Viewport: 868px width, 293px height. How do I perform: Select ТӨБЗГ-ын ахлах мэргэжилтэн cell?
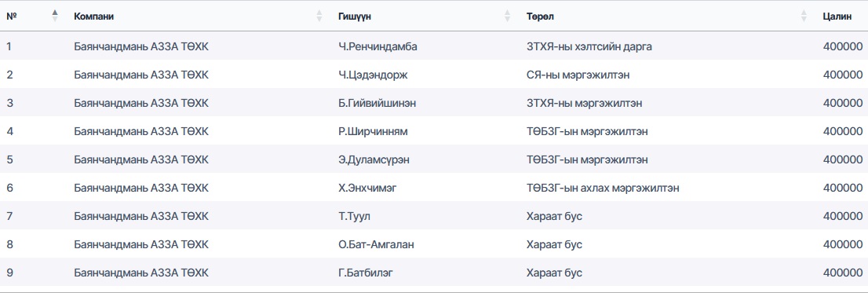pos(604,188)
